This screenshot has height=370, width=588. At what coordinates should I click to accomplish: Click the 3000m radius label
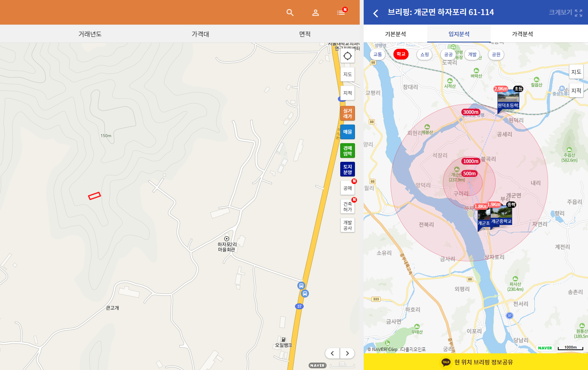click(471, 112)
